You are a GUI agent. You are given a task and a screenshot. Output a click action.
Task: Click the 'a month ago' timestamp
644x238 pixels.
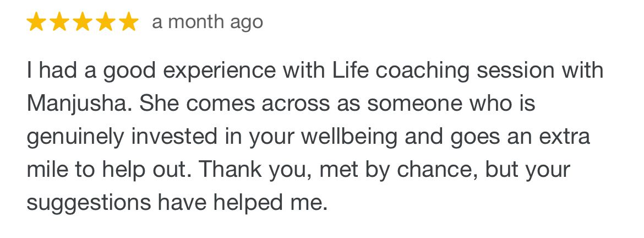point(208,22)
